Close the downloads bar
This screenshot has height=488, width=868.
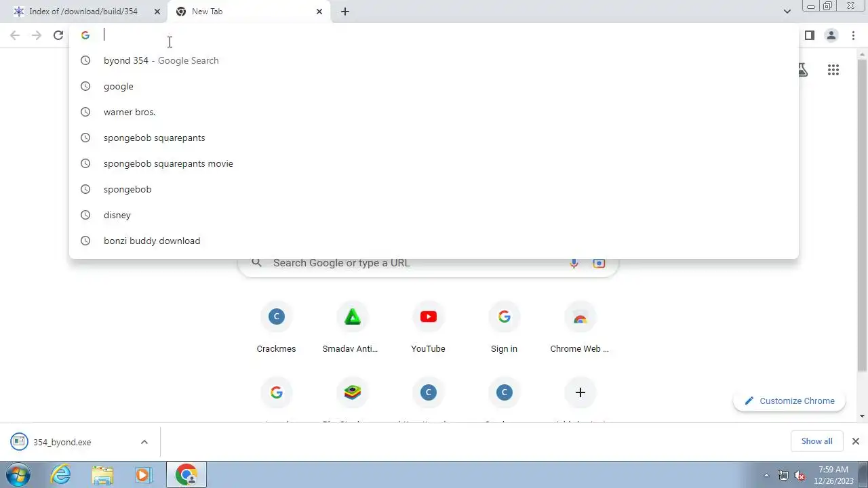[856, 441]
